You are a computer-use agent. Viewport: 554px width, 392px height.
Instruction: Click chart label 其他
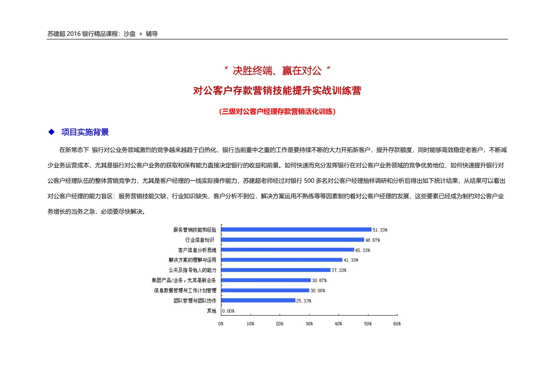pos(211,311)
